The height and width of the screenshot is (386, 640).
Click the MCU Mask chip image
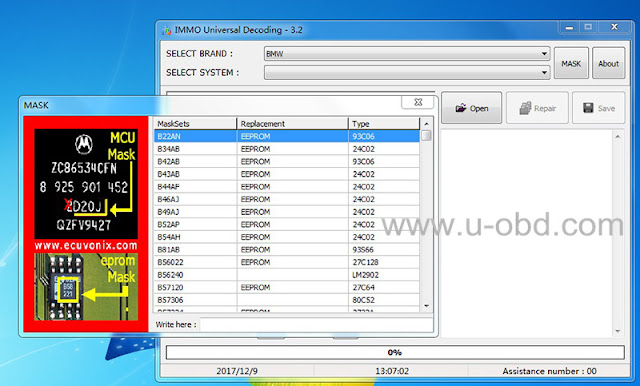86,184
